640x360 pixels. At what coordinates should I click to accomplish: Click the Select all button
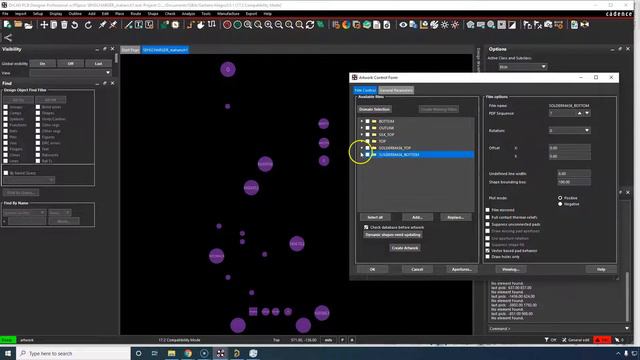(x=375, y=217)
